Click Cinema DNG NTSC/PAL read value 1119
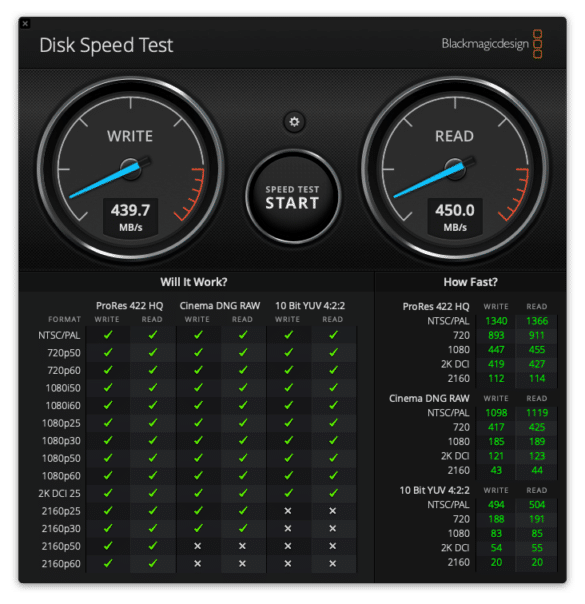Image resolution: width=585 pixels, height=604 pixels. [537, 413]
